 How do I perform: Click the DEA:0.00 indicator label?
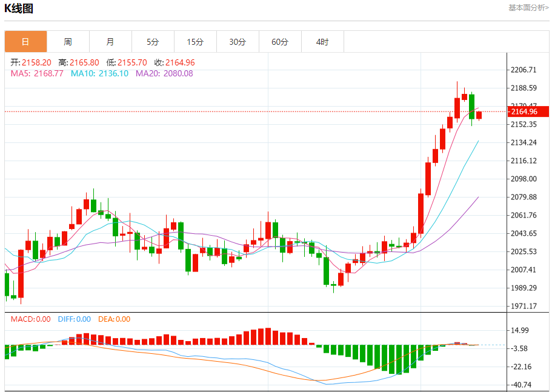pos(114,319)
